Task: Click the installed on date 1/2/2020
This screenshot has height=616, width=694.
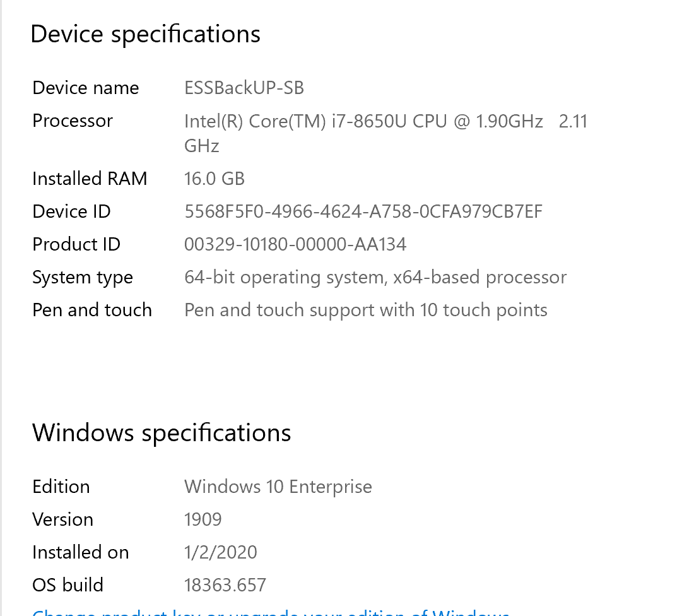Action: point(220,552)
